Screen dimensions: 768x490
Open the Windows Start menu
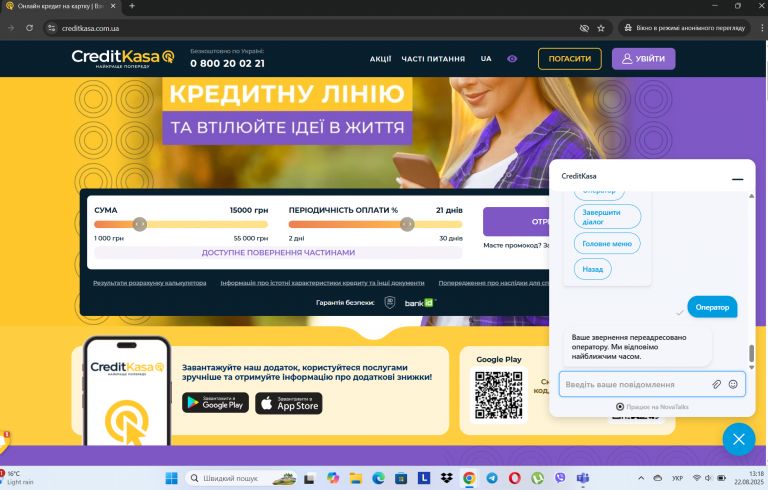tap(171, 478)
